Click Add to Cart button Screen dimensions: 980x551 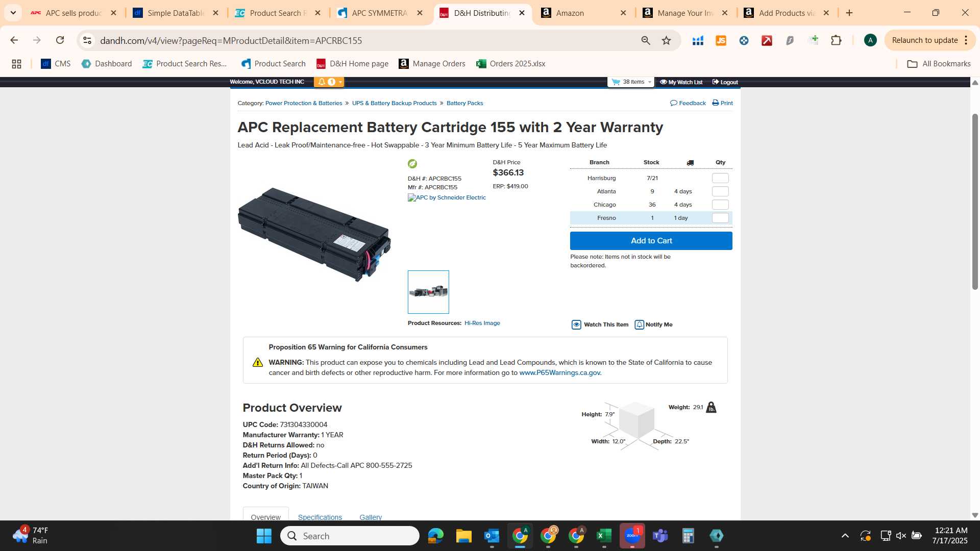(x=651, y=241)
